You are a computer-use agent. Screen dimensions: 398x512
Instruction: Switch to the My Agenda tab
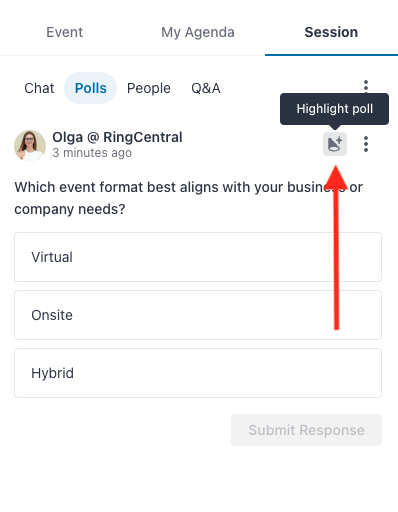tap(198, 32)
